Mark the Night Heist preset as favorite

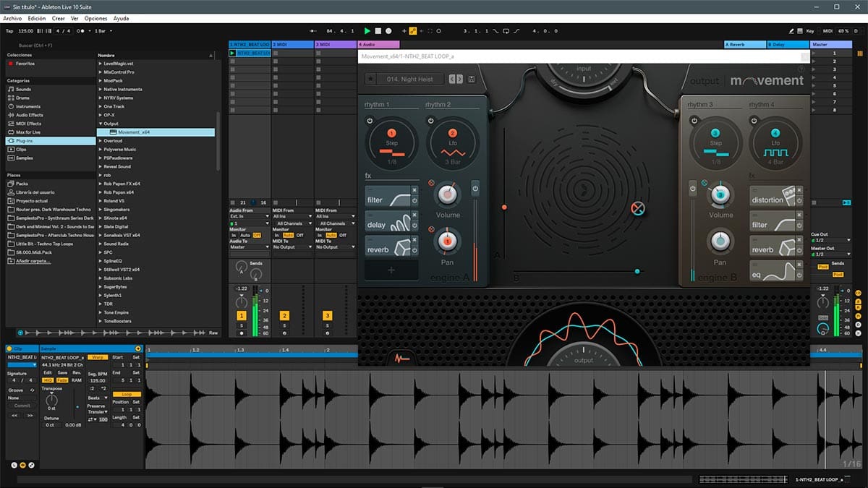click(x=370, y=79)
